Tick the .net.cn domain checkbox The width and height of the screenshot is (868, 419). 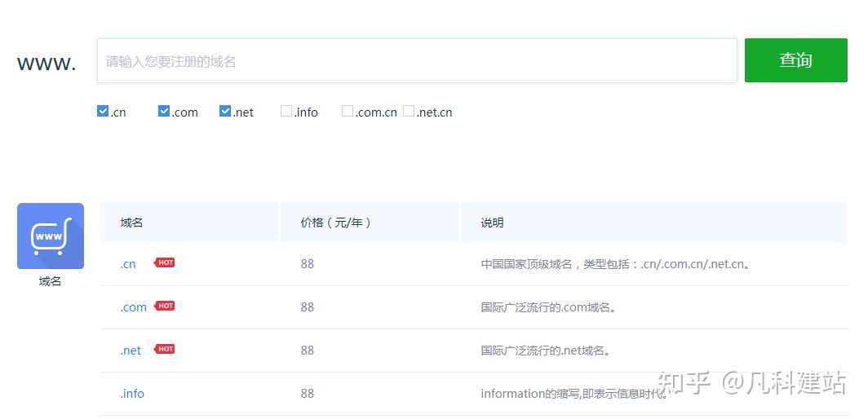coord(409,111)
